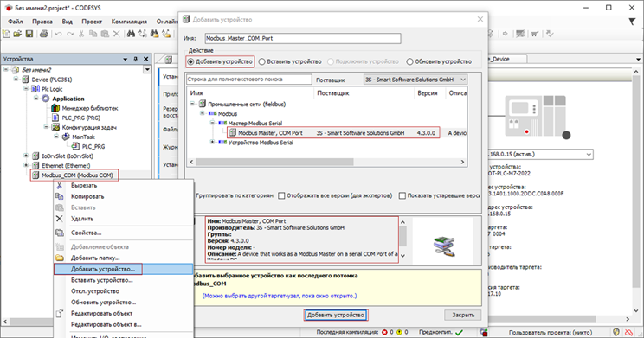Open the Правка menu
The width and height of the screenshot is (644, 338).
pos(42,22)
